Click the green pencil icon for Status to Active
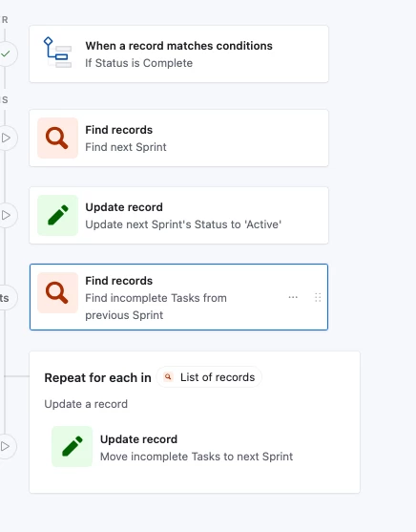The width and height of the screenshot is (416, 532). pos(57,216)
